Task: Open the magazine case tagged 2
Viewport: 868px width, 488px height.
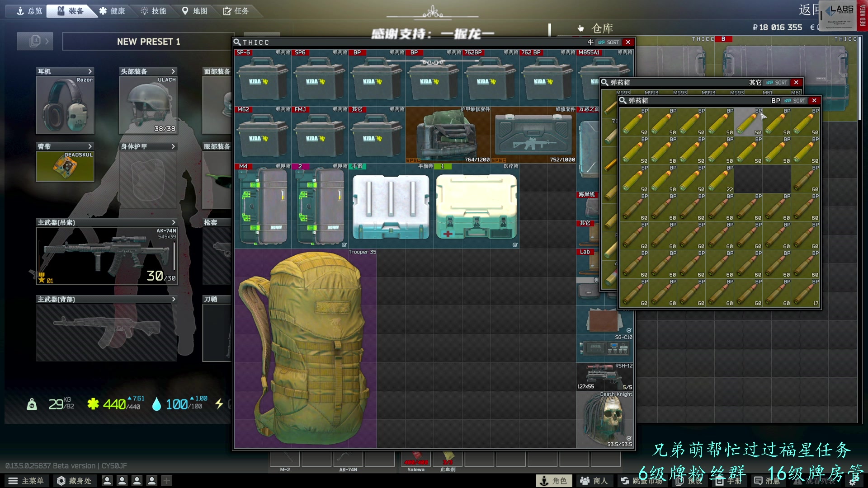Action: coord(320,206)
